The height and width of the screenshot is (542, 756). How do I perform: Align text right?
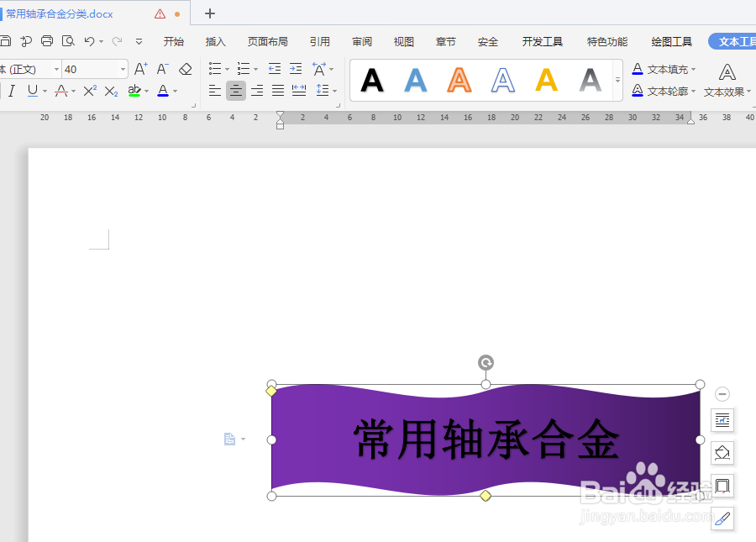(x=257, y=91)
